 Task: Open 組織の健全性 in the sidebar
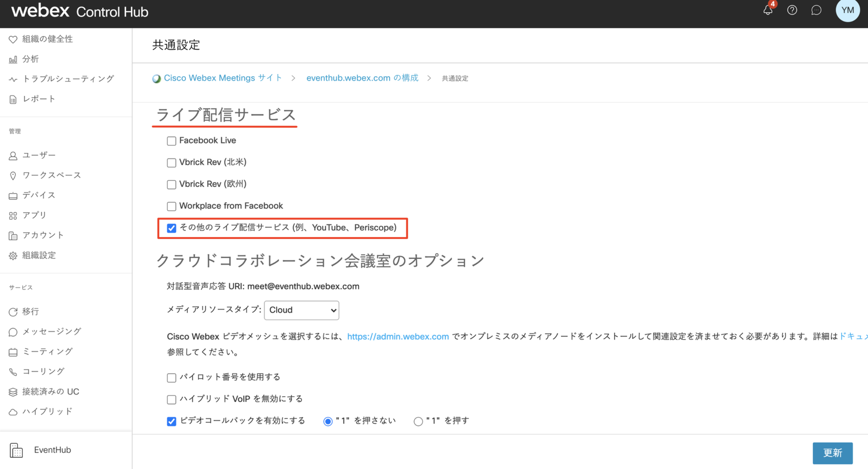coord(47,39)
